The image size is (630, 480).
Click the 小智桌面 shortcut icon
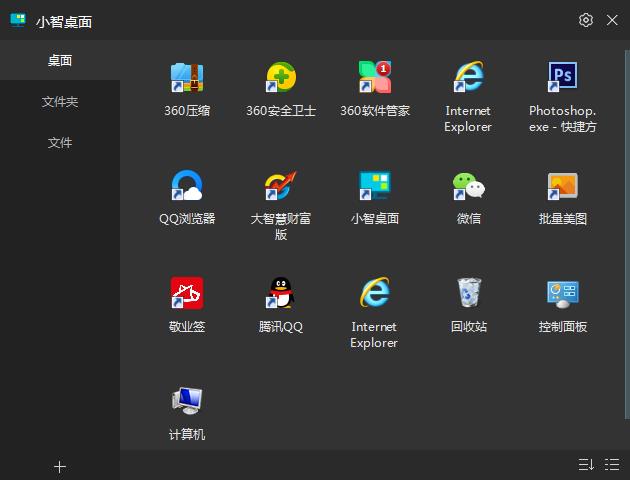375,186
